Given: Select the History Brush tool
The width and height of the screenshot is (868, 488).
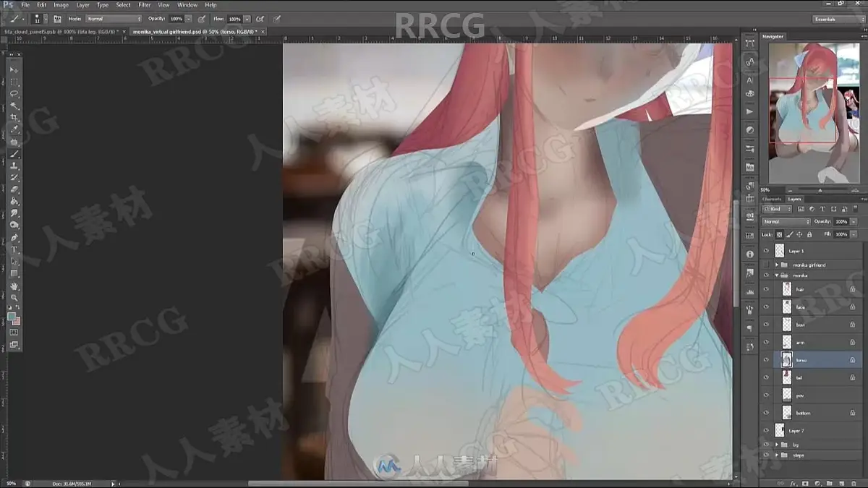Looking at the screenshot, I should tap(14, 178).
